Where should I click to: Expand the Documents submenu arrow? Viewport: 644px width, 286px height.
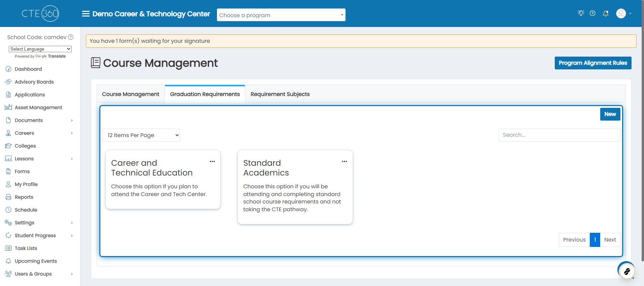click(72, 120)
